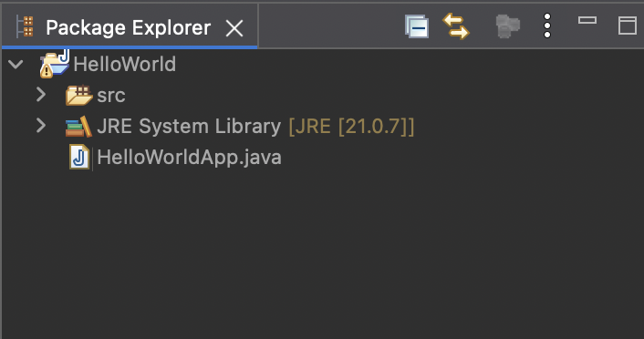The width and height of the screenshot is (644, 339).
Task: Click the HelloWorldApp.java file icon
Action: [79, 157]
